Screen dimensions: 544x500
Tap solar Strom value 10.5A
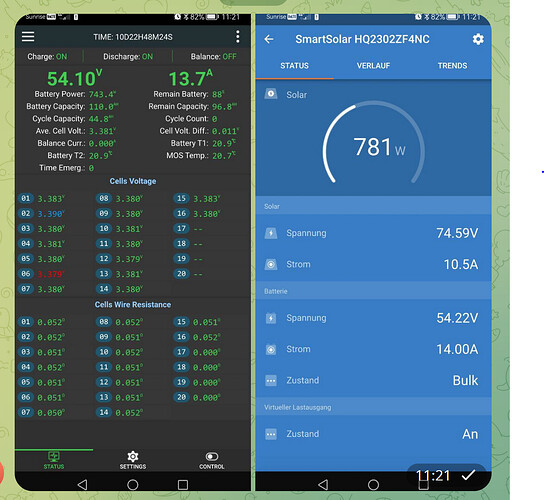[x=461, y=264]
